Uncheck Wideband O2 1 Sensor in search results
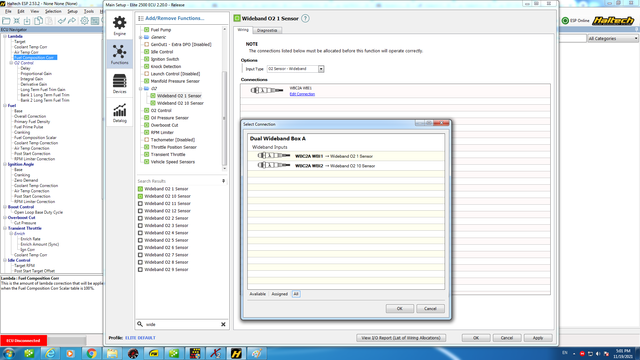Viewport: 640px width, 360px height. click(x=140, y=189)
